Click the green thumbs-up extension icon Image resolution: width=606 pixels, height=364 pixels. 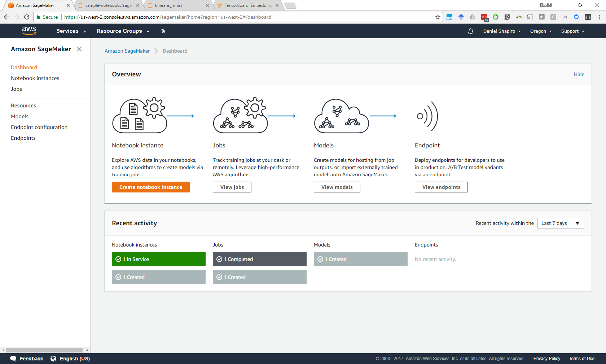tap(496, 17)
